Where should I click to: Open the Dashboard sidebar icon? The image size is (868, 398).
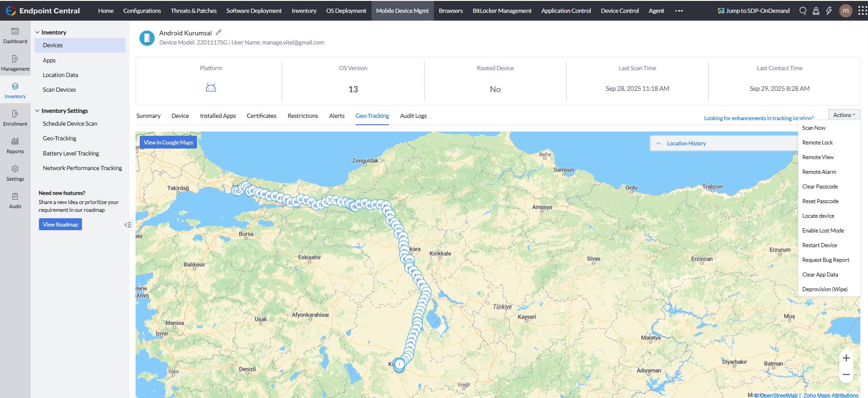(x=15, y=35)
